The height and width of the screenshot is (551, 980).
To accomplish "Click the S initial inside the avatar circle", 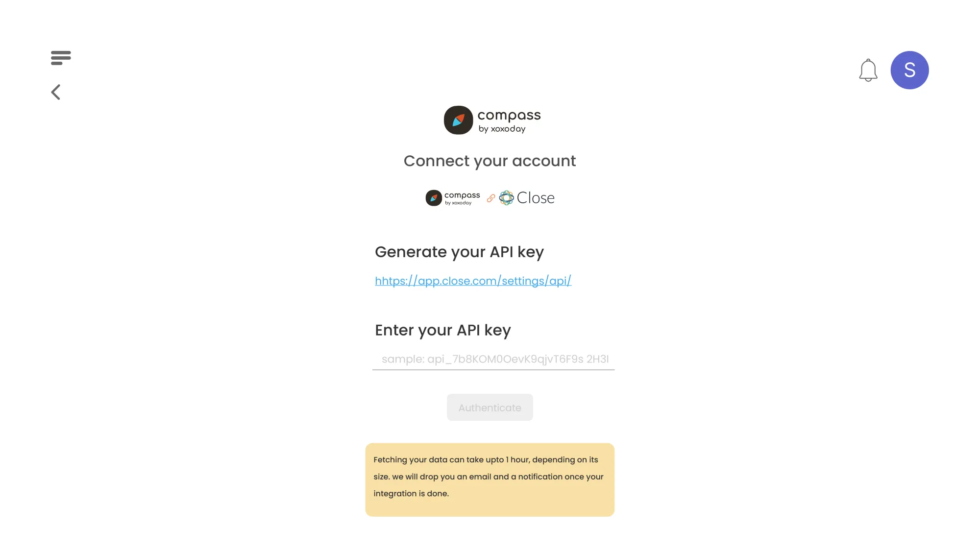I will point(909,70).
